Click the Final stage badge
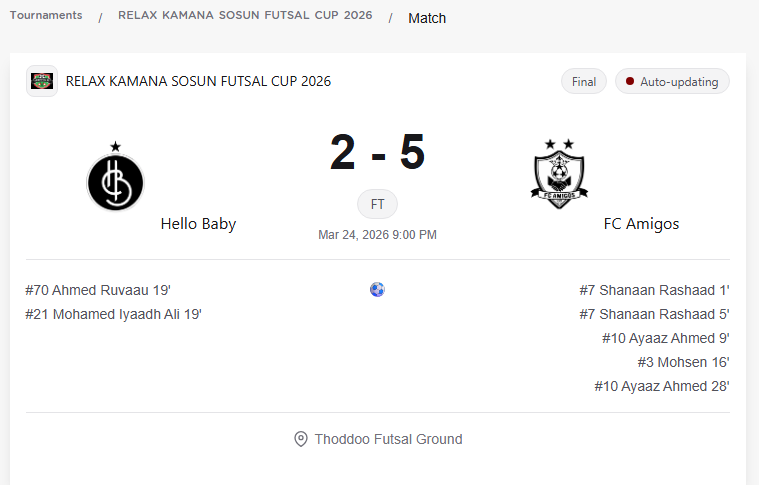The height and width of the screenshot is (485, 759). (x=584, y=82)
